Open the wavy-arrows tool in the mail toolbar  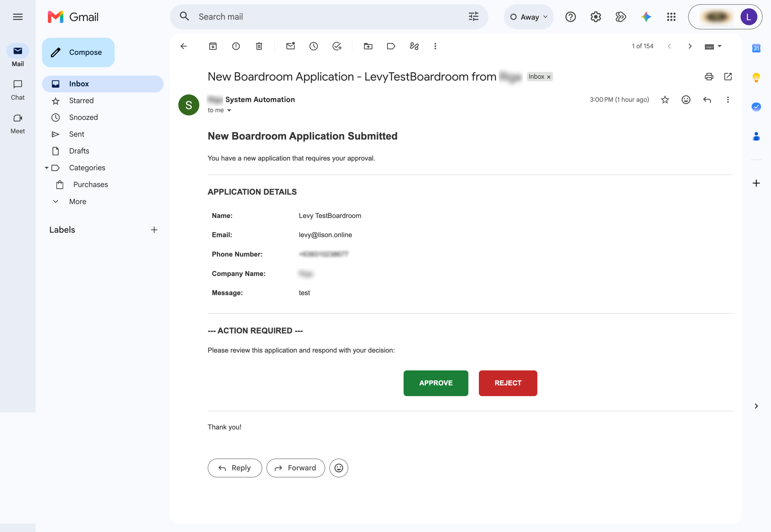[x=414, y=46]
